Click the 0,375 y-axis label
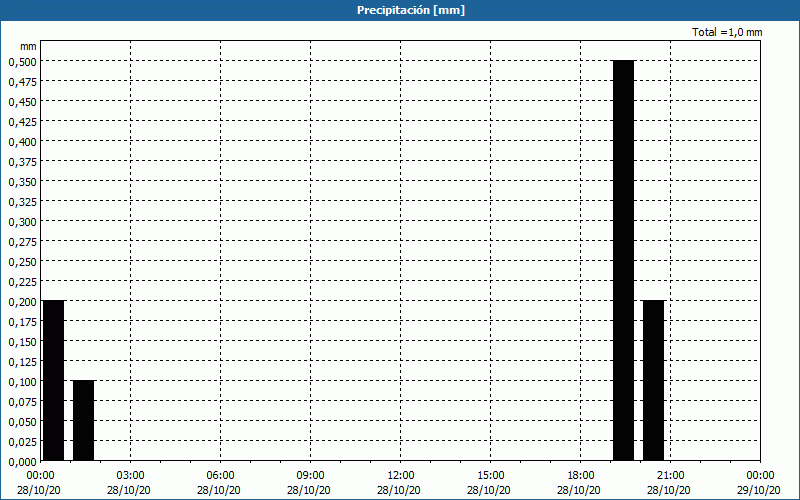This screenshot has height=500, width=800. point(22,161)
